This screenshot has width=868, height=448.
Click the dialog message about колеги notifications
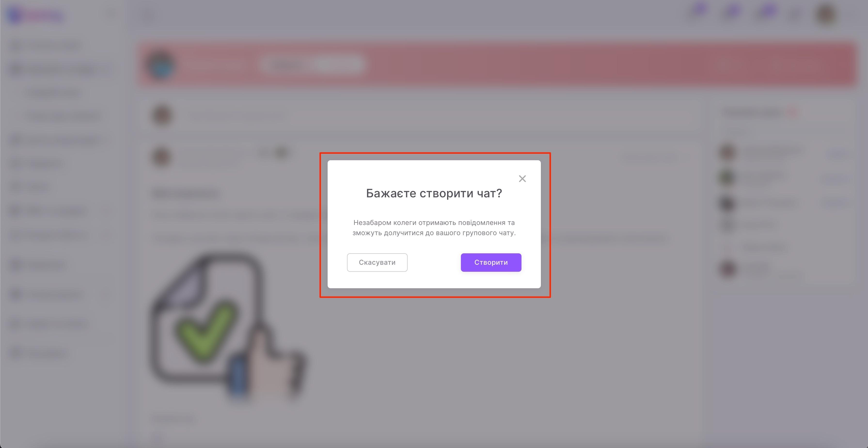434,228
